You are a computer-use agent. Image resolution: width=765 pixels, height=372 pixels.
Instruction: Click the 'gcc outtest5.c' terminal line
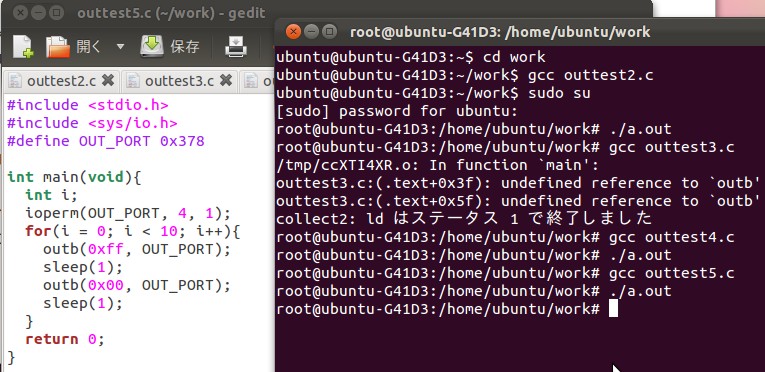tap(505, 273)
